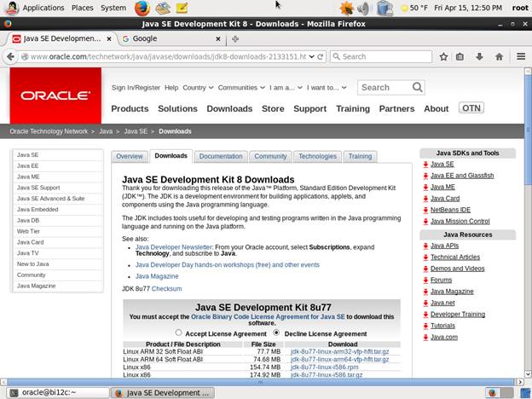
Task: Select Decline License Agreement radio button
Action: (276, 333)
